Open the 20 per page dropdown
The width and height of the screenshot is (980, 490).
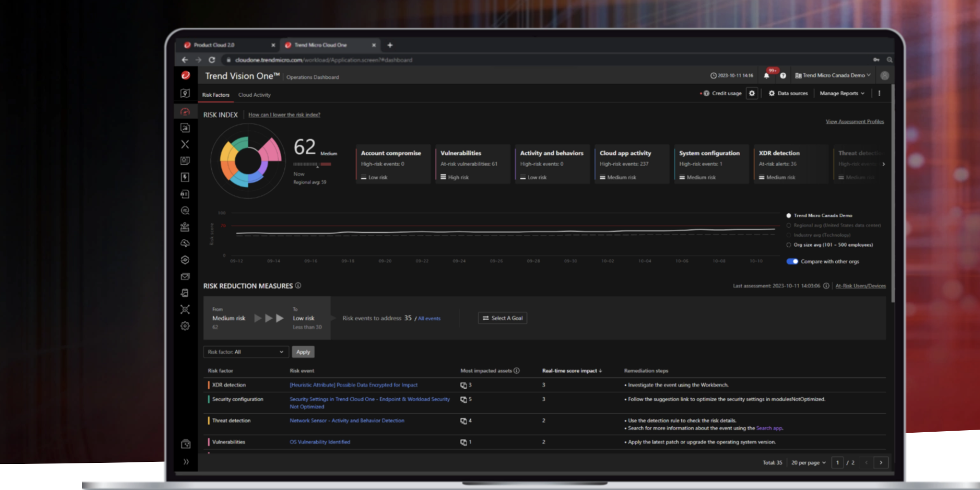point(809,462)
